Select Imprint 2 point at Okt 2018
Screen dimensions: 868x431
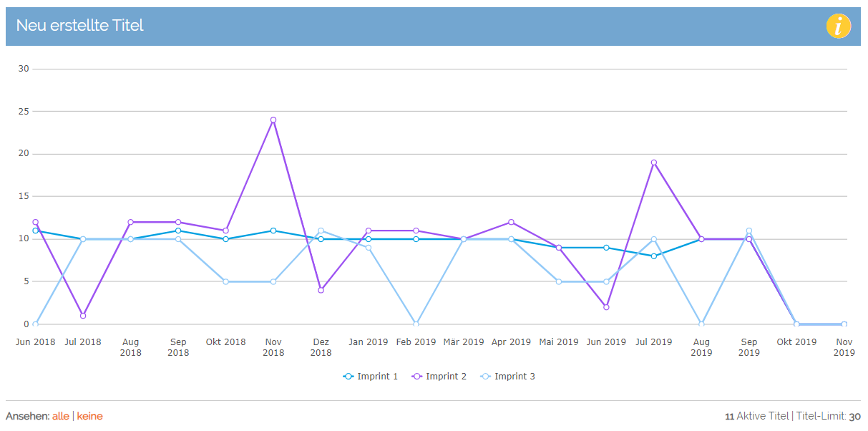point(225,231)
